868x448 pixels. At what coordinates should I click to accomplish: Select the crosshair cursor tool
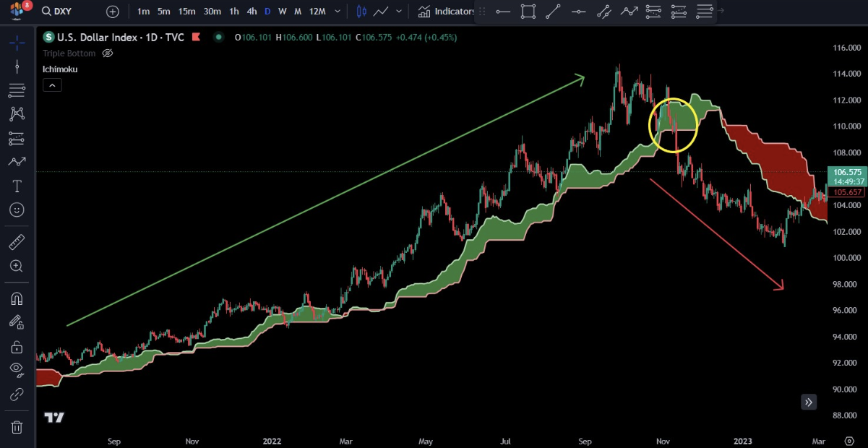point(17,43)
